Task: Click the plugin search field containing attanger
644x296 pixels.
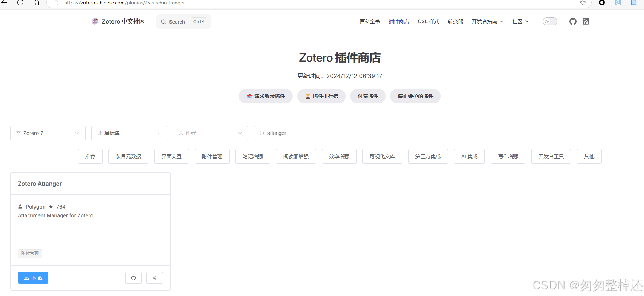Action: [x=449, y=133]
